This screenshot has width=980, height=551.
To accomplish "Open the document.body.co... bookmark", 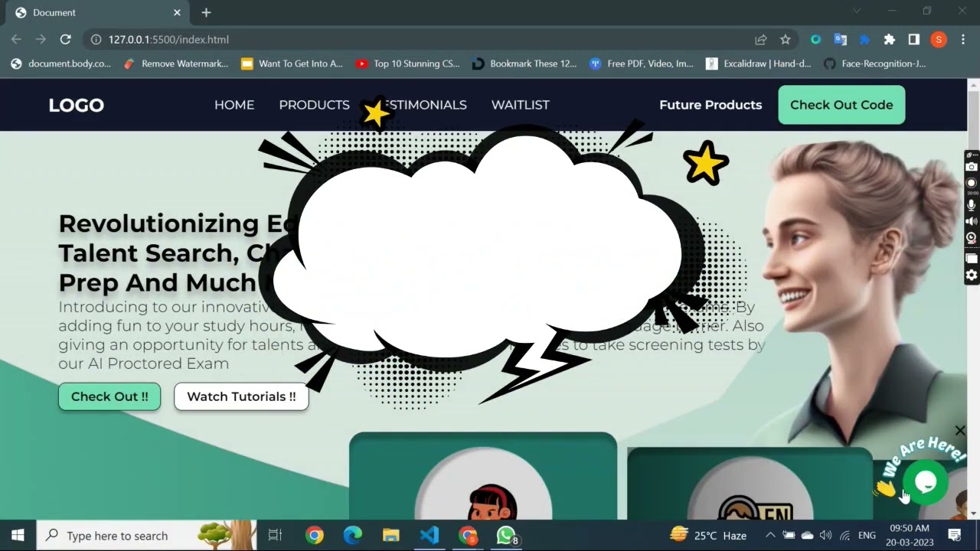I will (x=60, y=64).
